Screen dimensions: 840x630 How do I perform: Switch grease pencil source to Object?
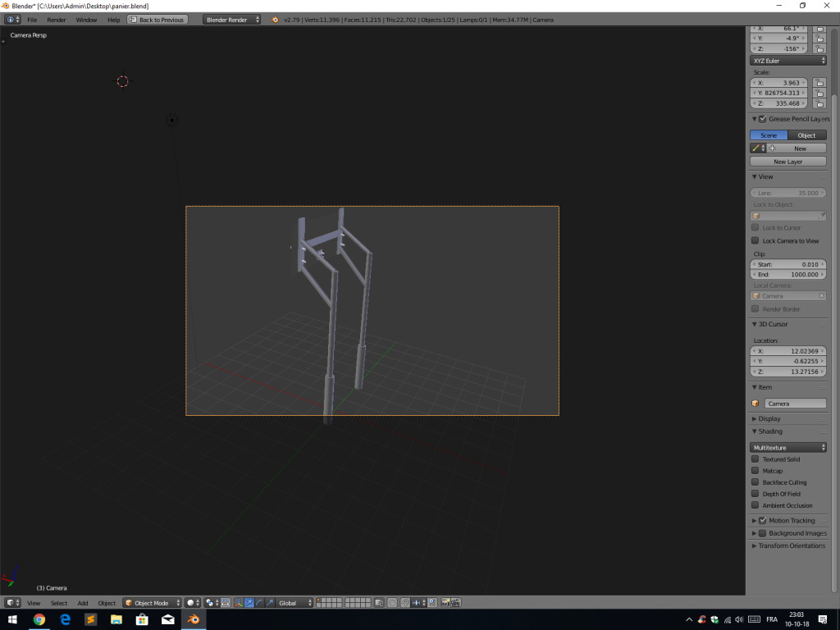coord(807,135)
